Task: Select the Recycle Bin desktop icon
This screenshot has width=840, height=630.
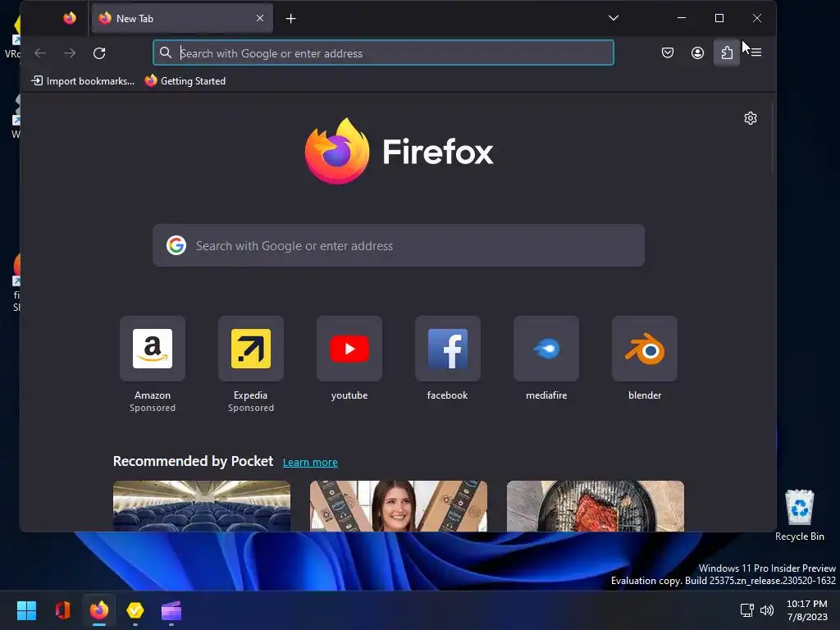Action: [x=799, y=515]
